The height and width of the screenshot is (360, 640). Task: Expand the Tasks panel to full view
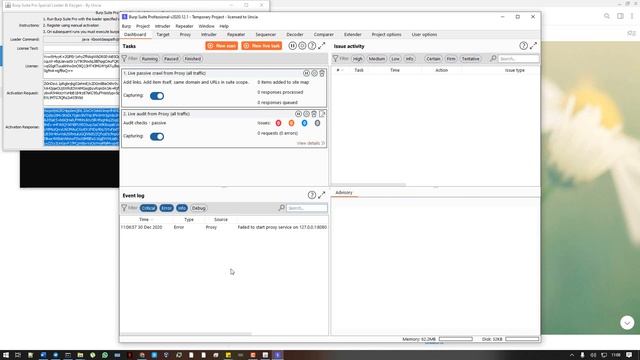pyautogui.click(x=322, y=46)
